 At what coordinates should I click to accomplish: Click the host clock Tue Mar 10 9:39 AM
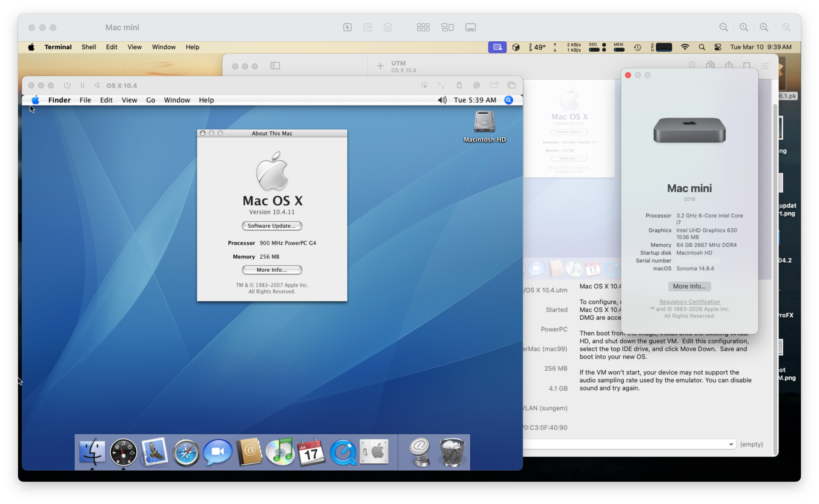[x=761, y=47]
